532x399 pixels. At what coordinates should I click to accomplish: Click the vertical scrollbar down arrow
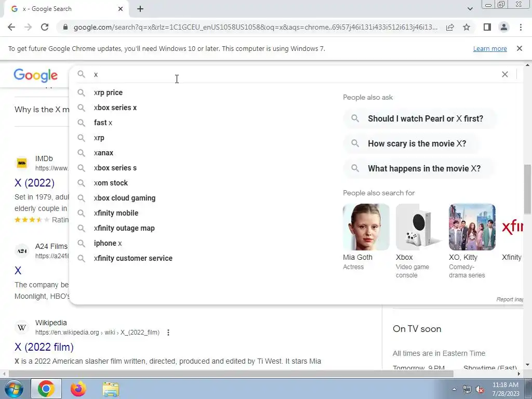(x=527, y=365)
